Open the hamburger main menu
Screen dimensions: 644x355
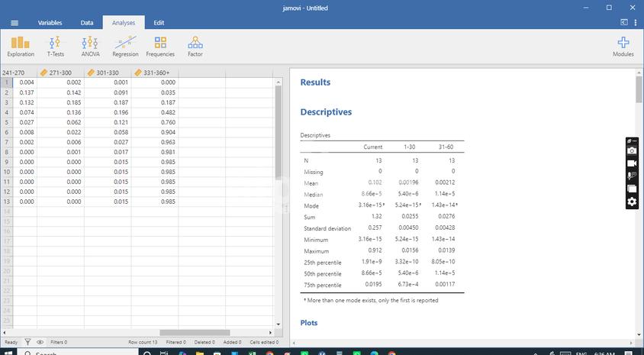[x=14, y=23]
